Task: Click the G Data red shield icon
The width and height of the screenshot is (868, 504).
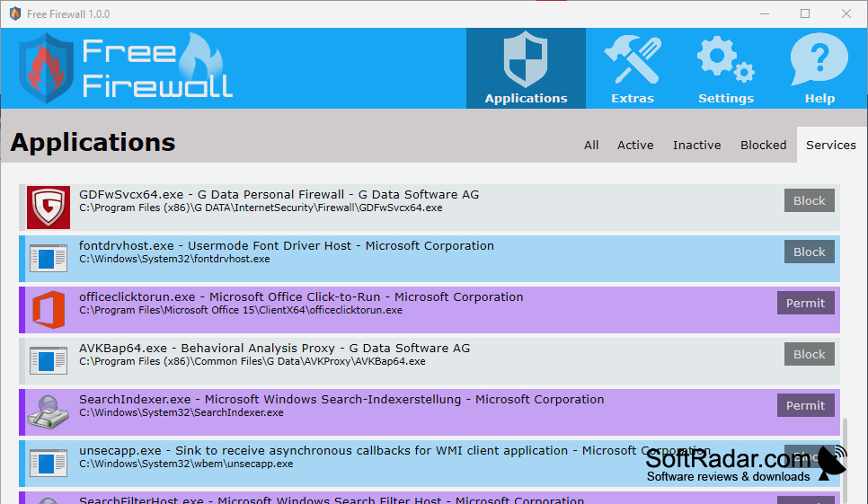Action: pyautogui.click(x=49, y=208)
